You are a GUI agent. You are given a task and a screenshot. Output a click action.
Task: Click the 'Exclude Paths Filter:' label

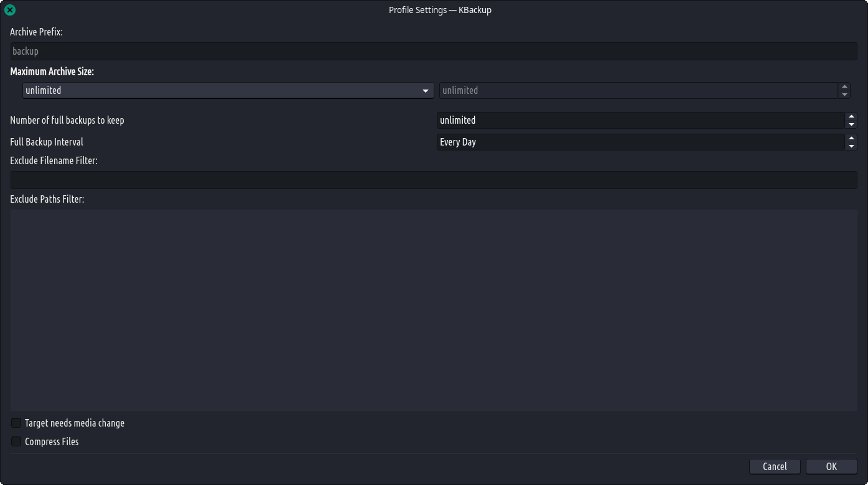(47, 199)
